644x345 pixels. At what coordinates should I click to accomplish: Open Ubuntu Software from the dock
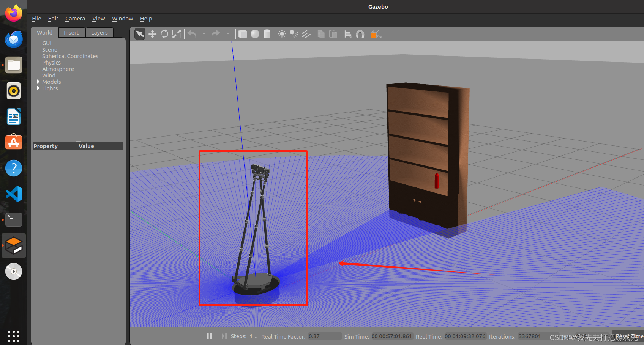click(14, 142)
